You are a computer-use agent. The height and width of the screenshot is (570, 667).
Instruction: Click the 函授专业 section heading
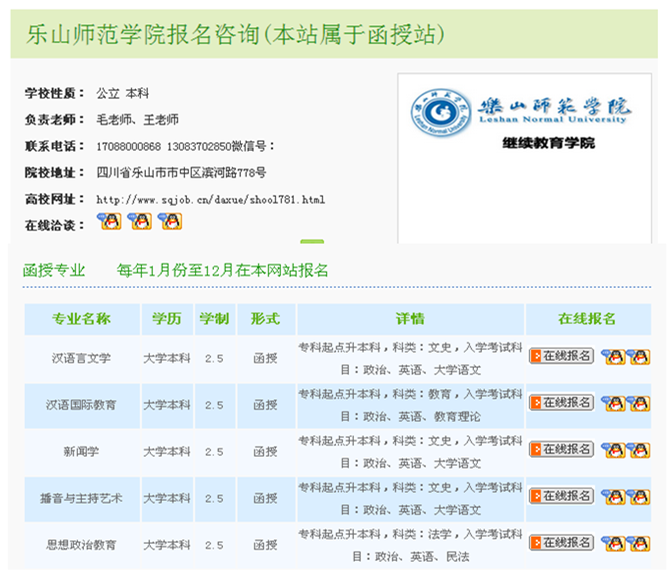tap(54, 271)
